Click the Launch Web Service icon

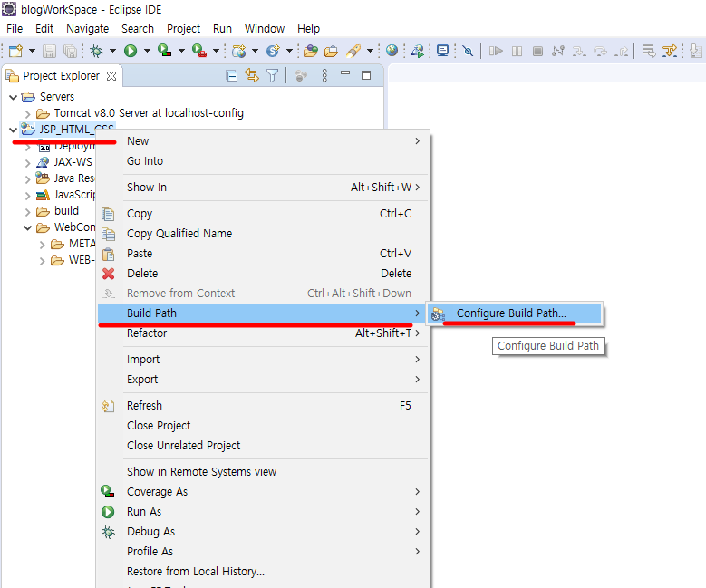coord(418,51)
